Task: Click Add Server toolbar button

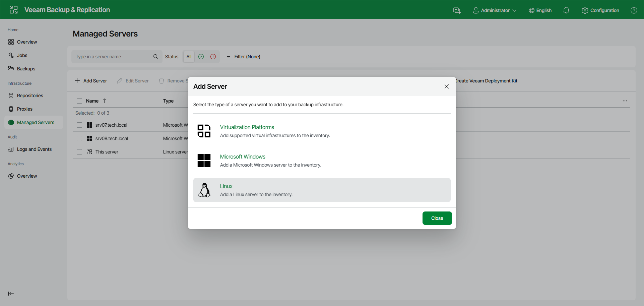Action: [x=91, y=81]
